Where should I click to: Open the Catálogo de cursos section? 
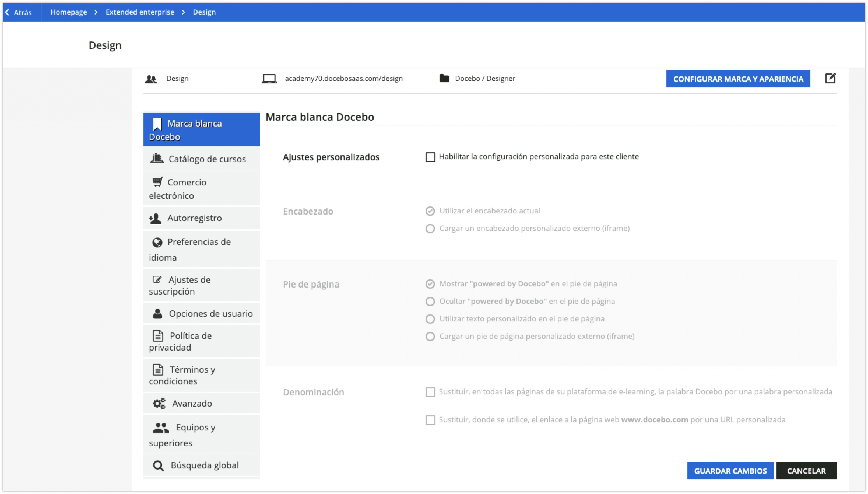click(201, 159)
